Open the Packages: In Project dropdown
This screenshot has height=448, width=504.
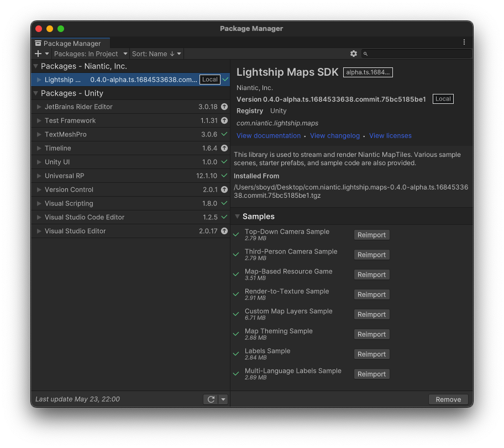(91, 54)
